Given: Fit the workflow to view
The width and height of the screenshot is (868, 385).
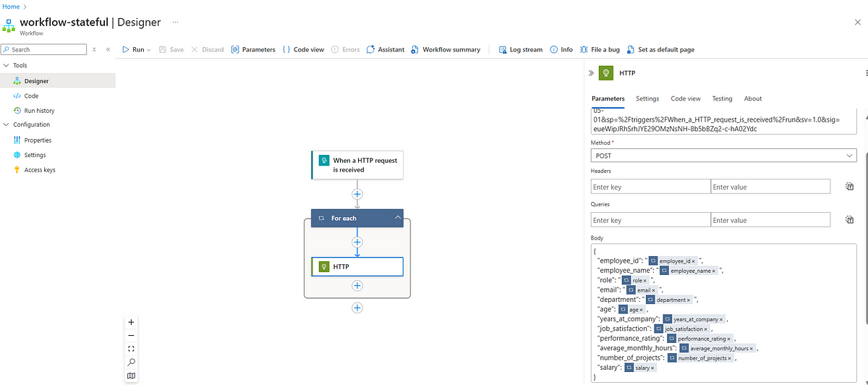Looking at the screenshot, I should point(131,349).
